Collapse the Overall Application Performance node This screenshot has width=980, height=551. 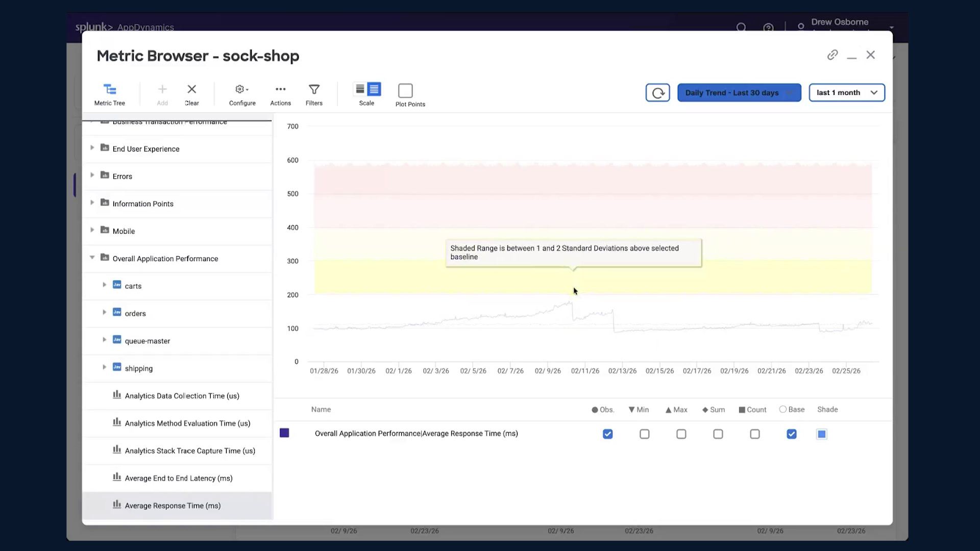(92, 258)
